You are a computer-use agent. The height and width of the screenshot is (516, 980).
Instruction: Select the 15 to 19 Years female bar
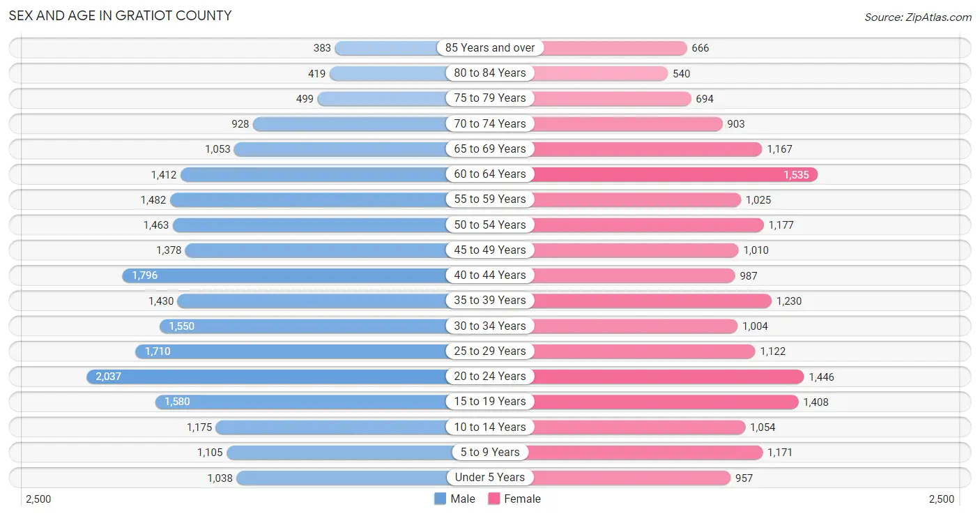tap(644, 402)
